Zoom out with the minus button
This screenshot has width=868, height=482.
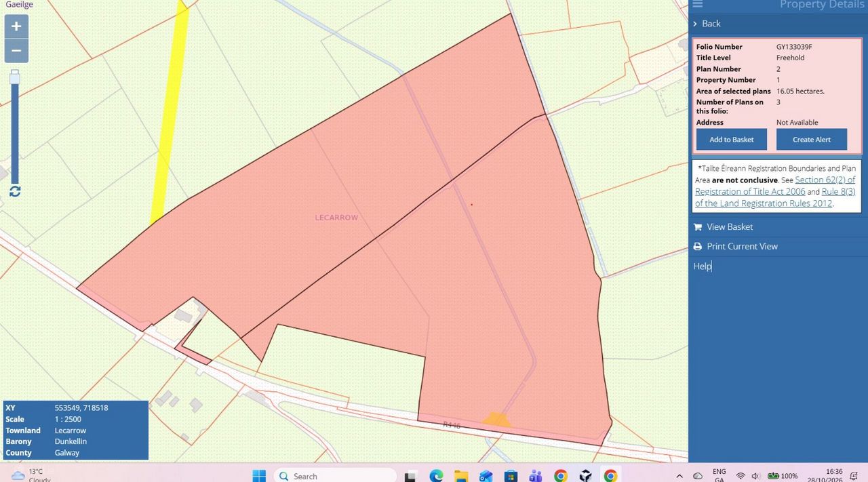16,51
